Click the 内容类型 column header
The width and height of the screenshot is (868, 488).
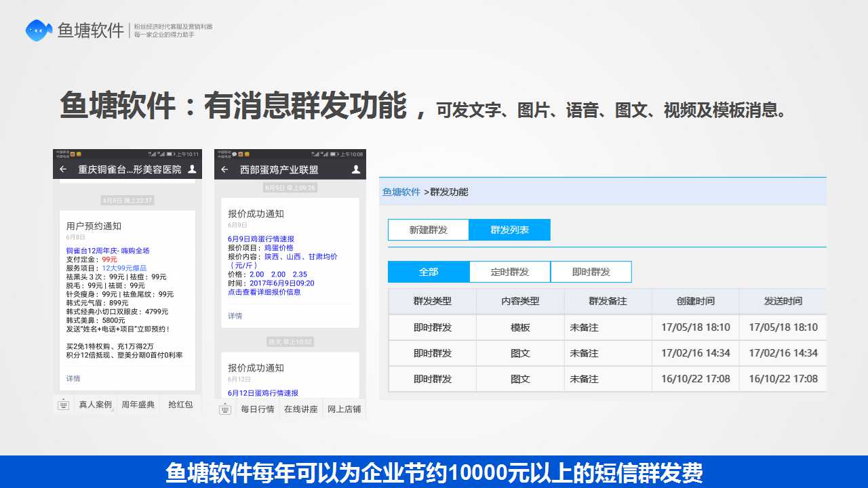520,301
